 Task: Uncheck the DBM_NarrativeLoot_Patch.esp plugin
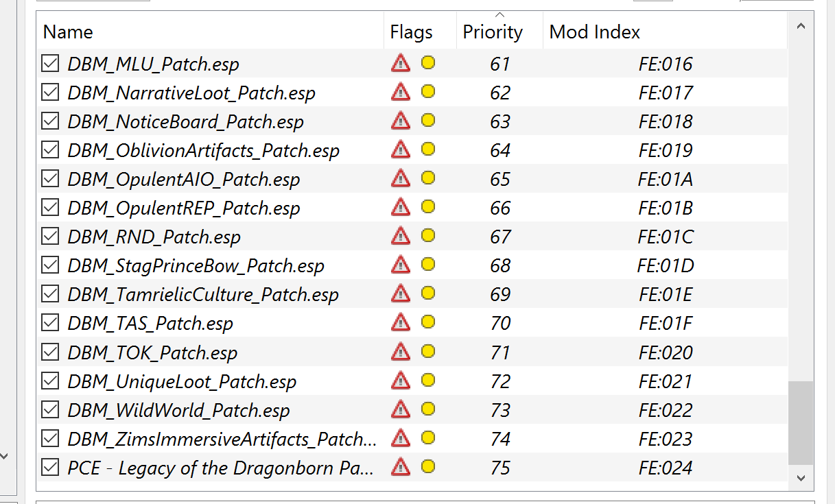pos(50,93)
